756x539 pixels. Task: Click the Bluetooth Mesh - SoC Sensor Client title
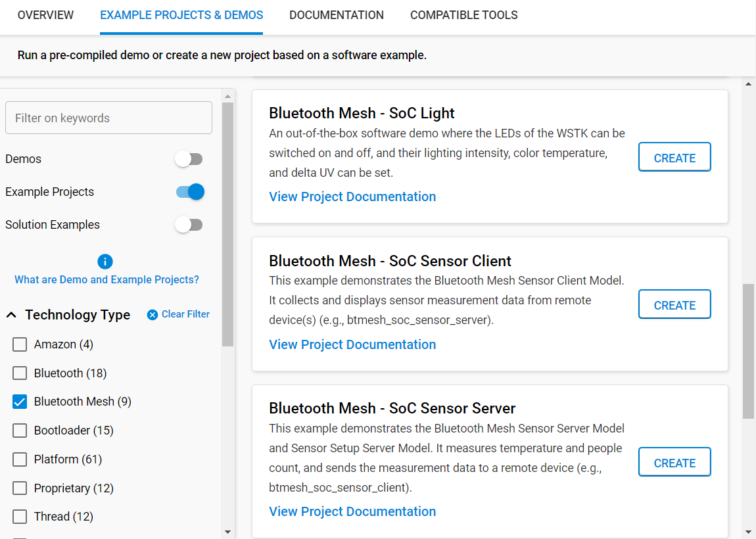390,261
